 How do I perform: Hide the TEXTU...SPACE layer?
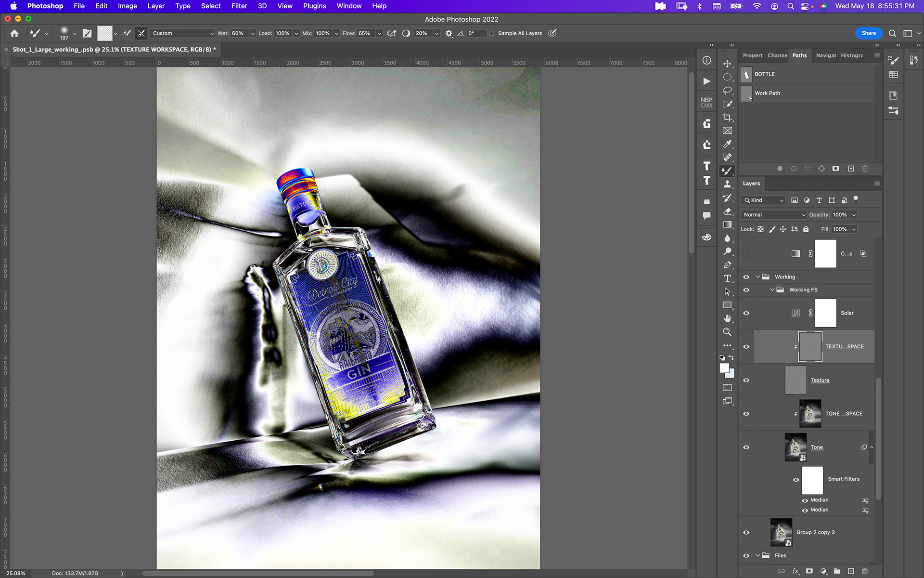click(x=746, y=347)
